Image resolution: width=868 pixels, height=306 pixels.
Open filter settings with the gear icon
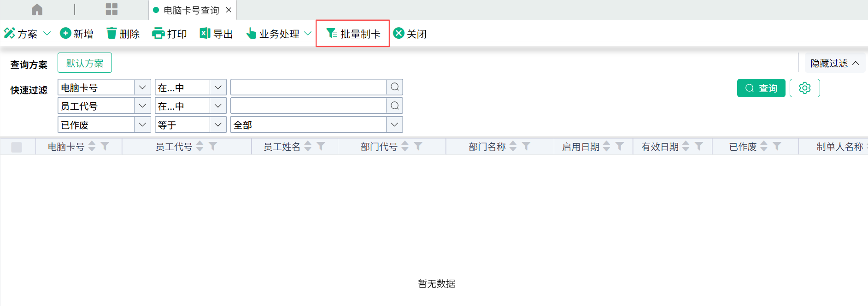(804, 88)
